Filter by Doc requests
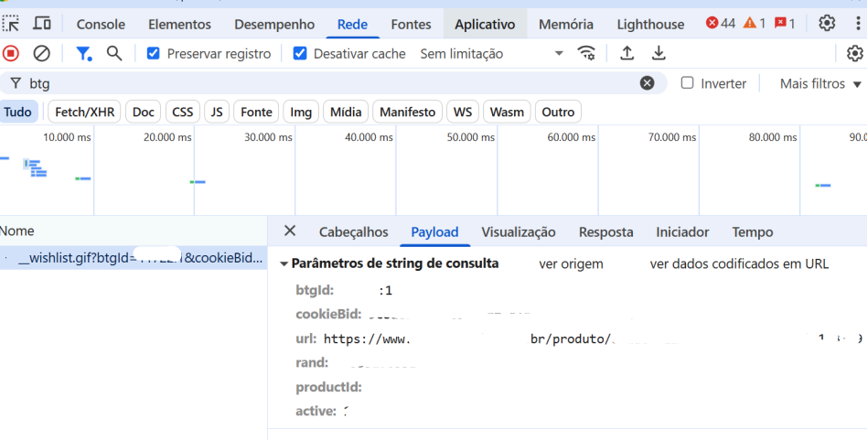Image resolution: width=868 pixels, height=440 pixels. (144, 112)
